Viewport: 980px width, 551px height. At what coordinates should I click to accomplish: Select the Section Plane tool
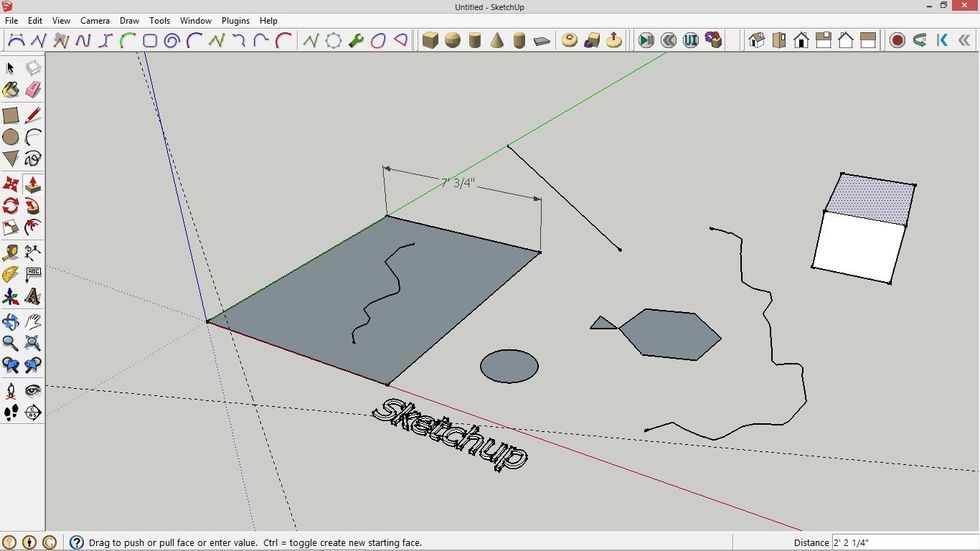[32, 412]
